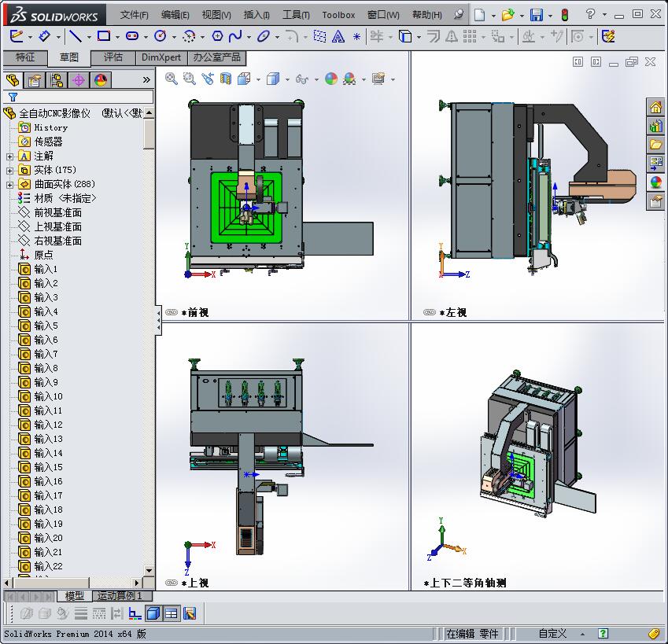Toggle the shaded with edges status icon
This screenshot has height=644, width=668.
pos(153,613)
